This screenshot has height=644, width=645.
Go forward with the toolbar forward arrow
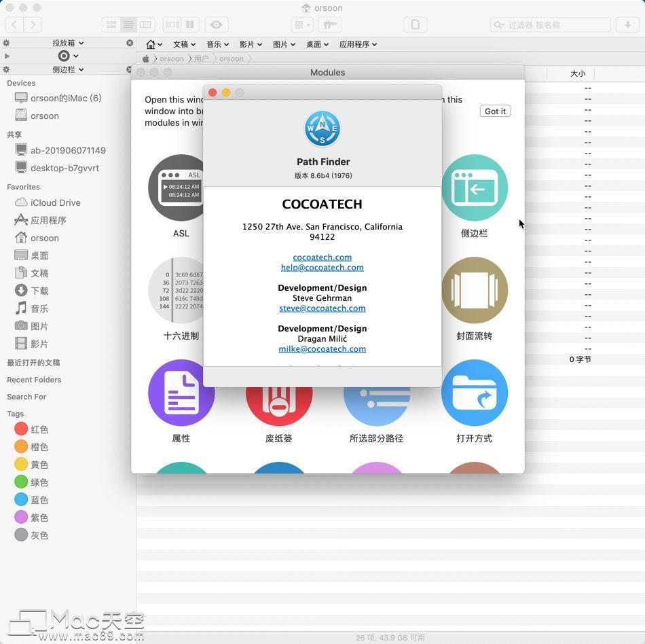[33, 24]
